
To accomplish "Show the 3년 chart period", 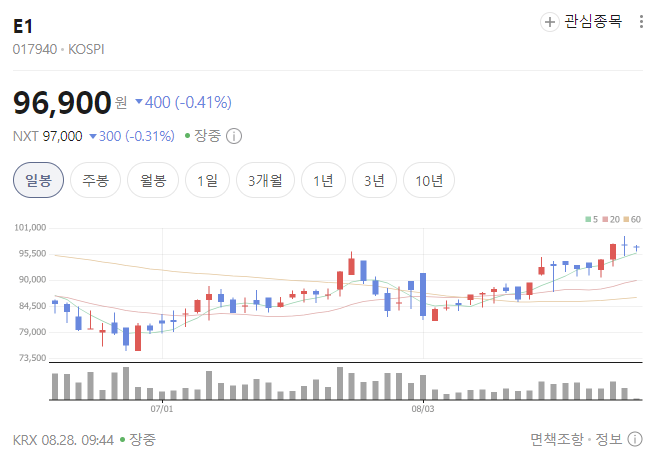I will tap(374, 180).
